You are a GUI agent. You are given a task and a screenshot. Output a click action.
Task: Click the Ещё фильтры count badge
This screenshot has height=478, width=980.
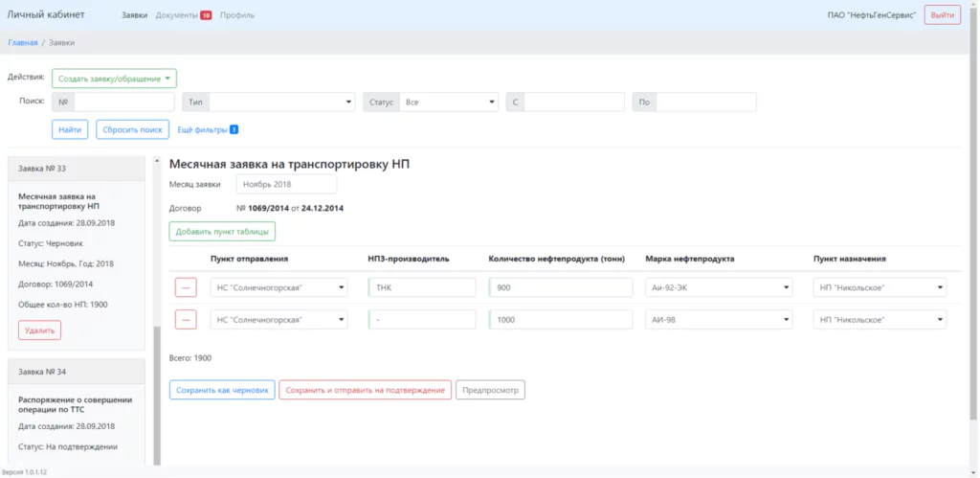234,129
